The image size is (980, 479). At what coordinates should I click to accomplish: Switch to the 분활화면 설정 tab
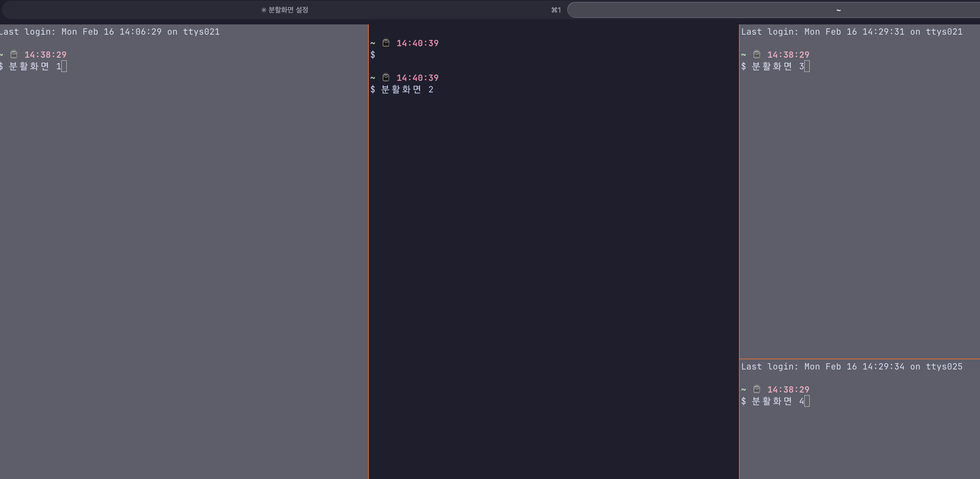coord(285,10)
